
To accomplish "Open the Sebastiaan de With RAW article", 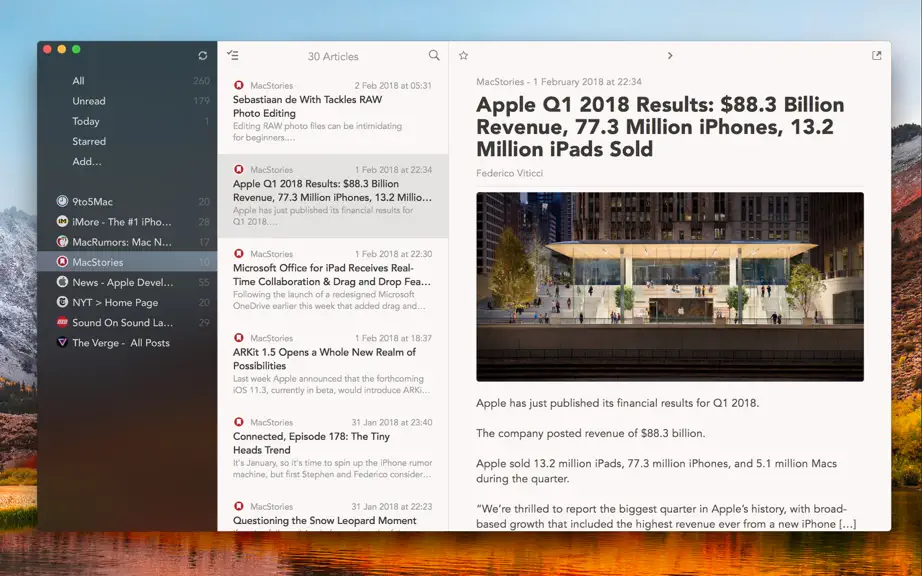I will coord(333,112).
